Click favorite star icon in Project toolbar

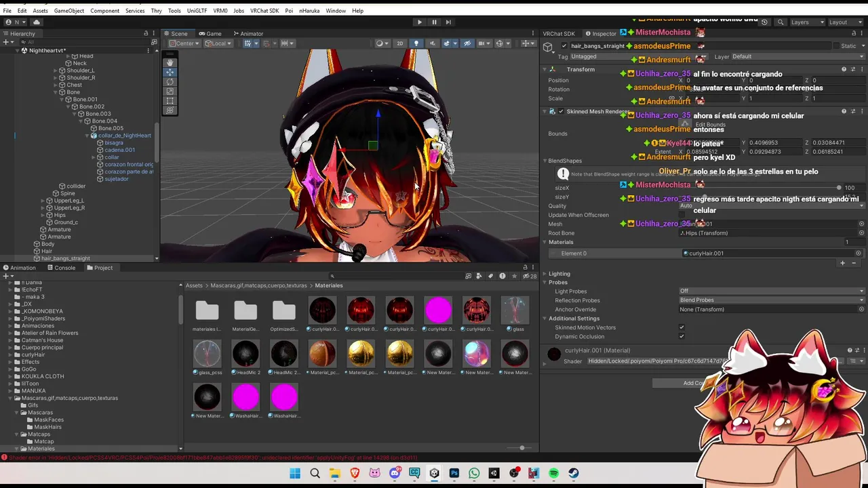click(x=513, y=276)
